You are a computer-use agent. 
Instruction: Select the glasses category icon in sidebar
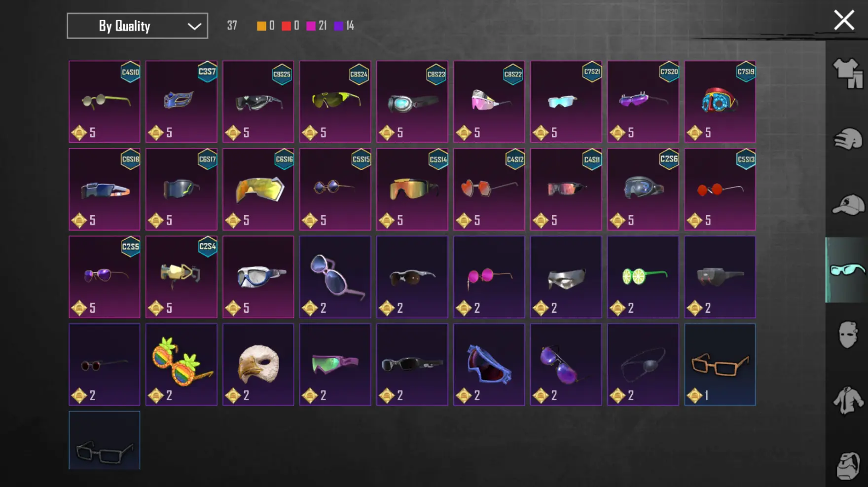(x=847, y=269)
